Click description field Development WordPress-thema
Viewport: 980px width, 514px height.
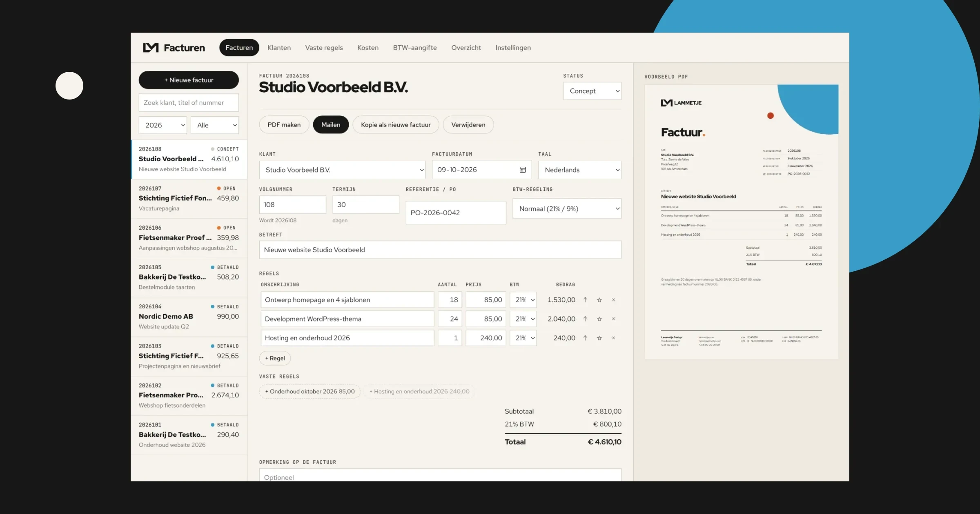tap(347, 319)
